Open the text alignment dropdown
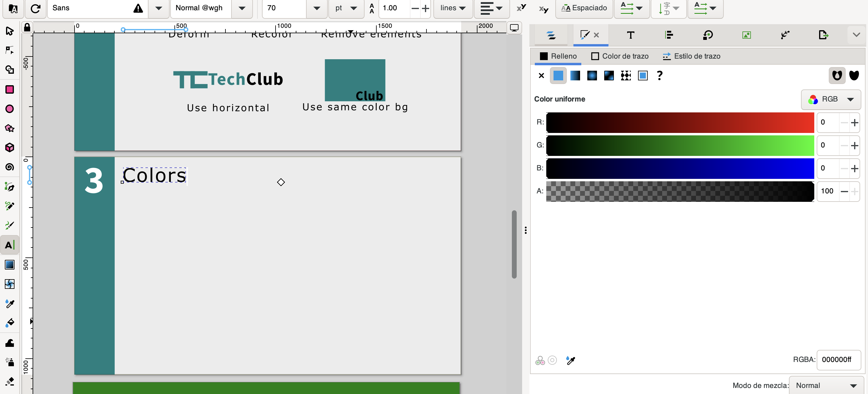 pyautogui.click(x=492, y=8)
